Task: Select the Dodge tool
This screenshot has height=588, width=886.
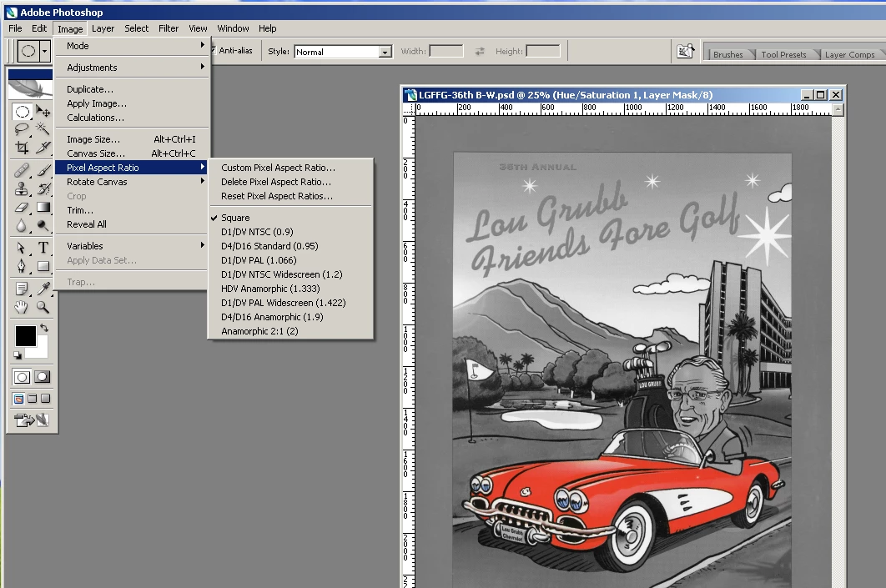Action: [x=43, y=225]
